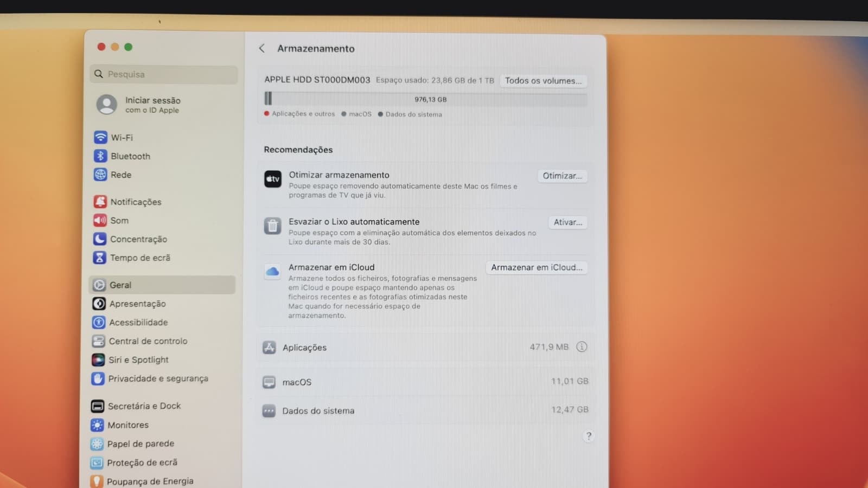Click Todos os volumes button
Viewport: 868px width, 488px height.
tap(543, 81)
